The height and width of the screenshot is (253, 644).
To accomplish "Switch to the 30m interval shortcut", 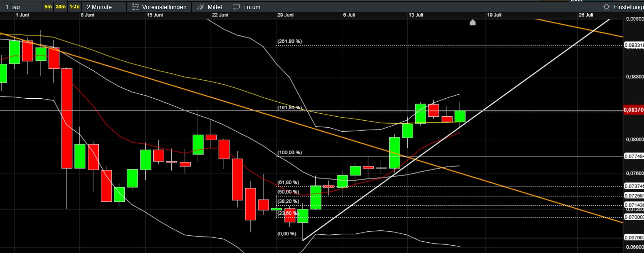I will pos(61,7).
